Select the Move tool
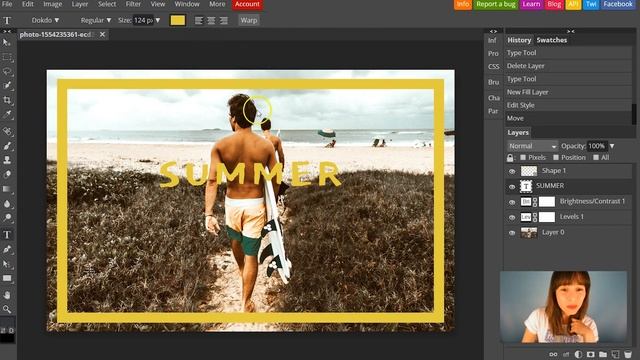This screenshot has width=640, height=360. (x=7, y=42)
